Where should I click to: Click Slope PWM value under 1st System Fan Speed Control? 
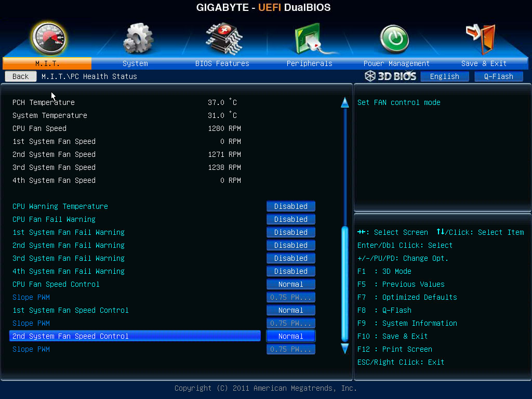point(291,323)
